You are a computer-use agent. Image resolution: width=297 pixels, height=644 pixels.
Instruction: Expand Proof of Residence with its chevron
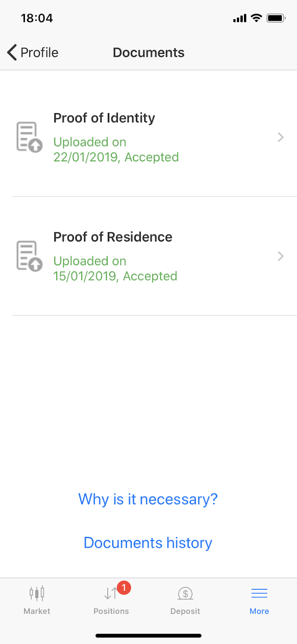281,256
